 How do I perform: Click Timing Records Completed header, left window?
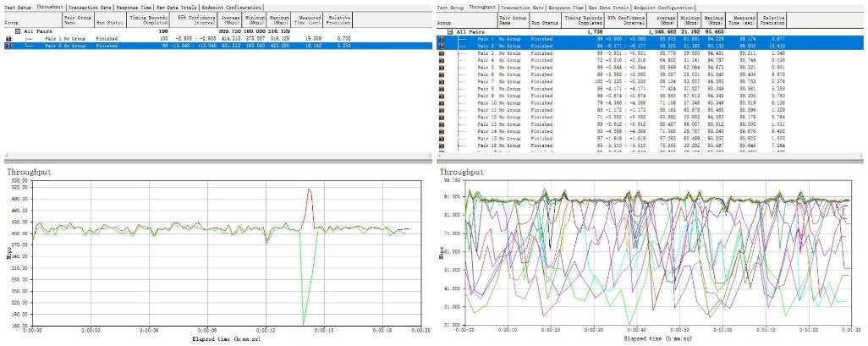148,20
